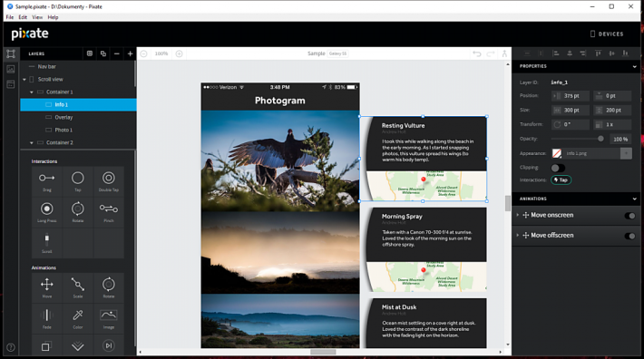Click the button beside Info 1.png appearance
This screenshot has width=644, height=359.
[x=626, y=153]
